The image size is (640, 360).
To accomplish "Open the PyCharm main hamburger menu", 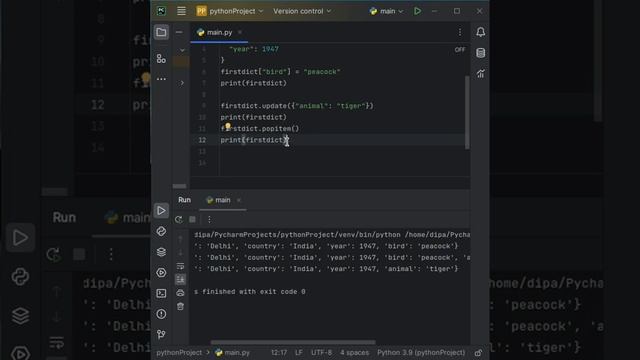I will pos(181,11).
